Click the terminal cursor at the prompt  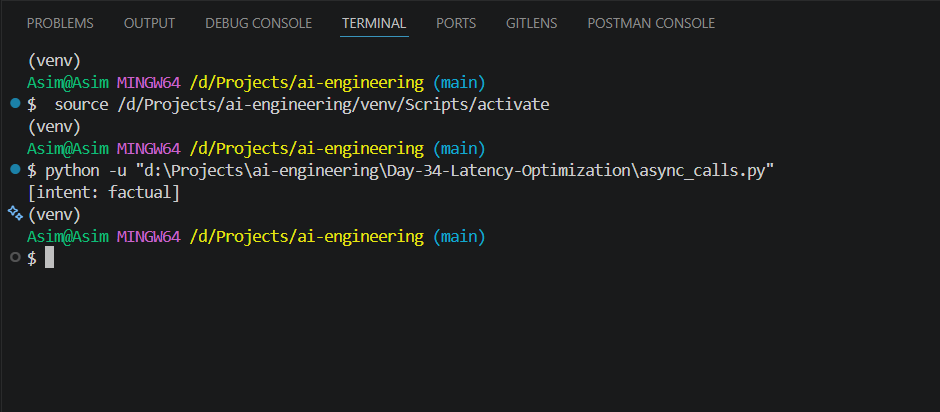(50, 258)
